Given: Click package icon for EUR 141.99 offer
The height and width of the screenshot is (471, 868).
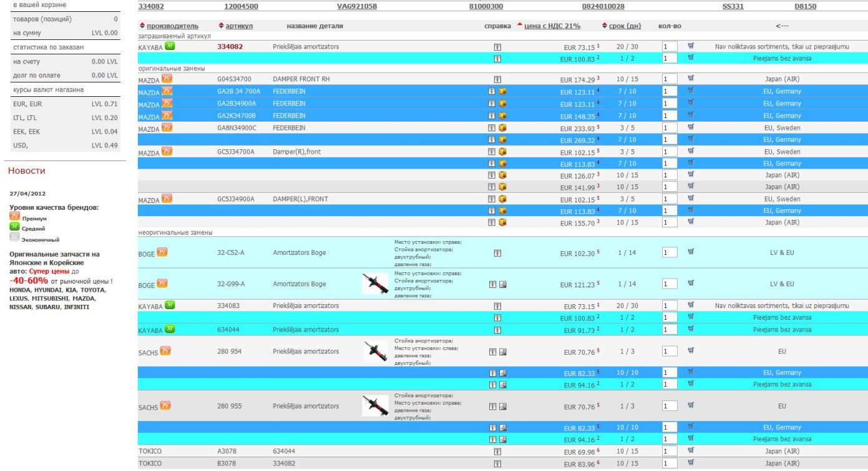Looking at the screenshot, I should [x=502, y=187].
